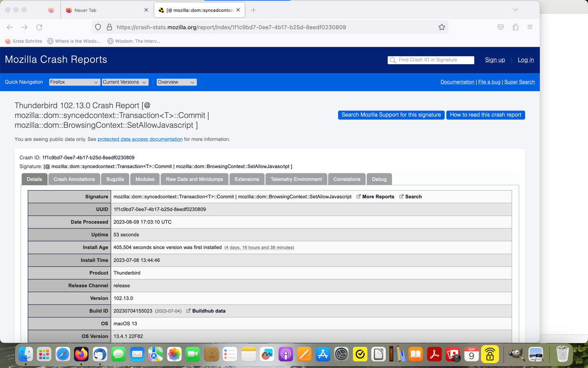The image size is (588, 368).
Task: Open Thunderbird from the dock
Action: tap(100, 354)
